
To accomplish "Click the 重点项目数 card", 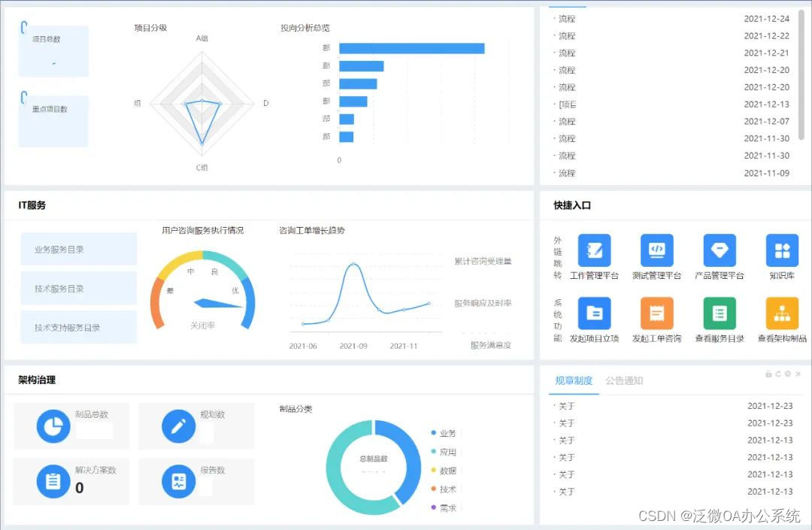I will 53,121.
